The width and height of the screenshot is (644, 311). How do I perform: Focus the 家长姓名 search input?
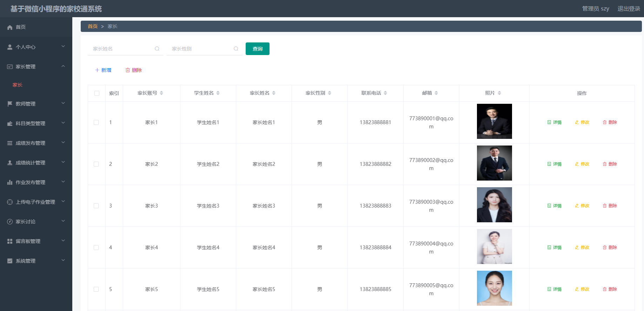pos(125,49)
